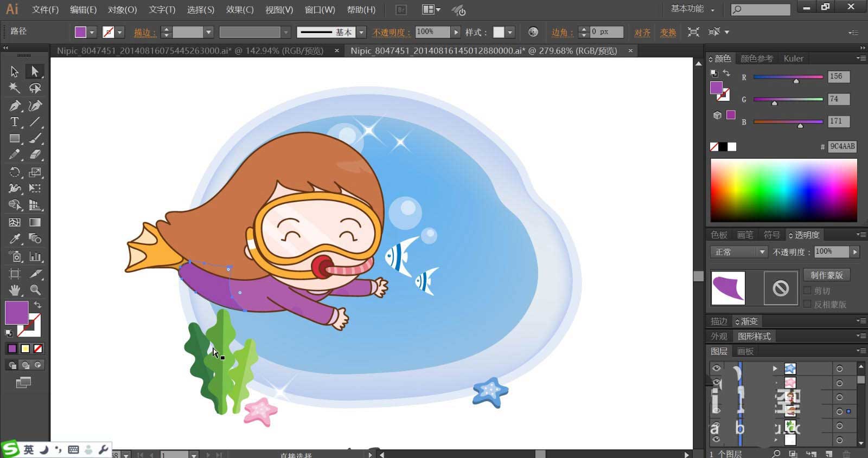Open the stroke color dropdown in control bar
The width and height of the screenshot is (868, 458).
point(120,33)
